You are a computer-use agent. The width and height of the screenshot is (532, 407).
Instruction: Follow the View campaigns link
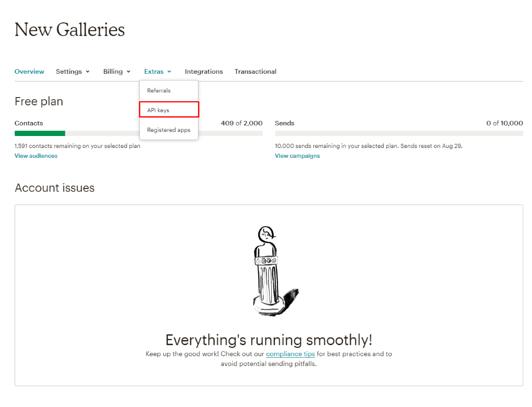pos(297,155)
